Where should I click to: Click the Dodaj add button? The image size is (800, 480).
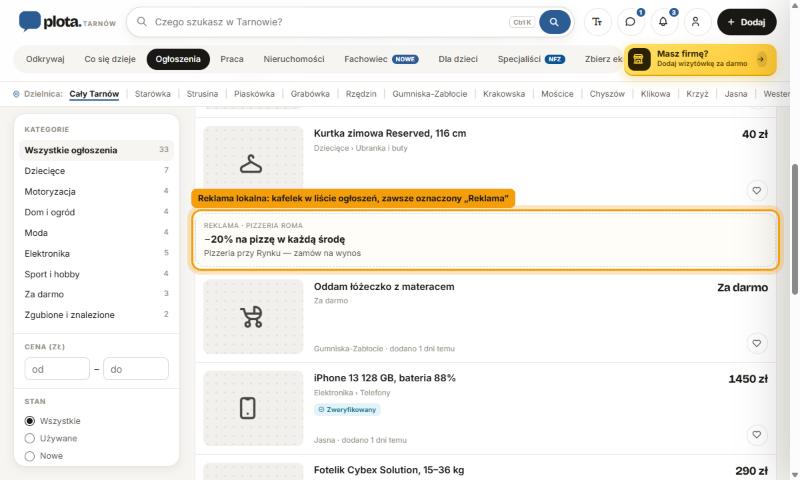click(746, 22)
